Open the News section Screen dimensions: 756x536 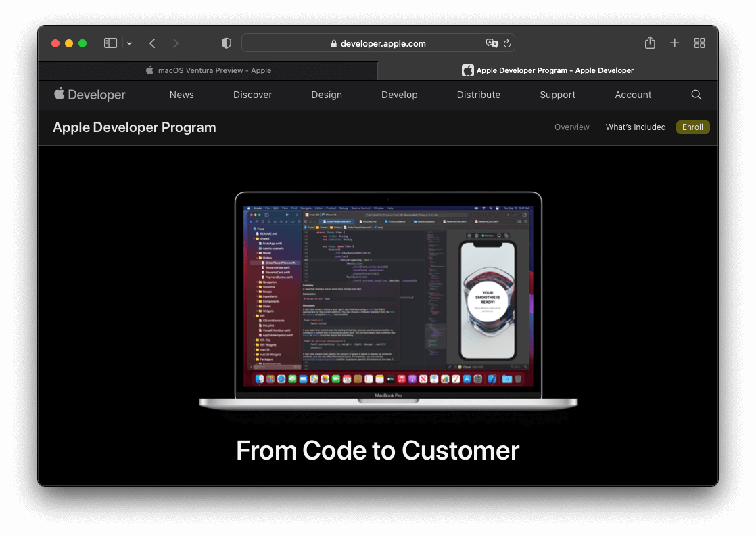(182, 95)
